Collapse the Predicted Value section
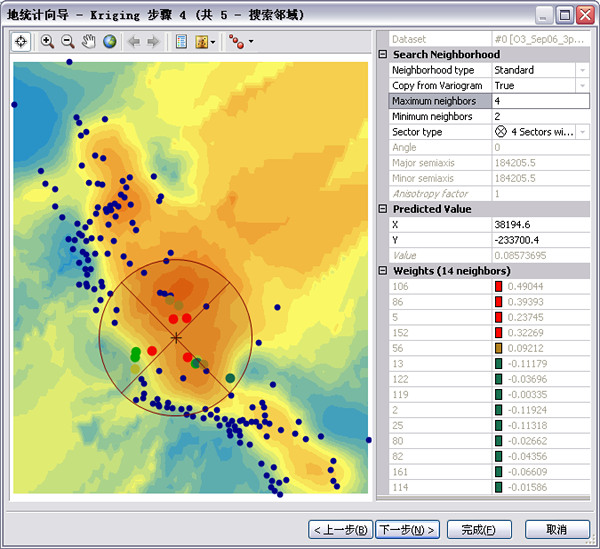This screenshot has height=549, width=600. (x=383, y=209)
